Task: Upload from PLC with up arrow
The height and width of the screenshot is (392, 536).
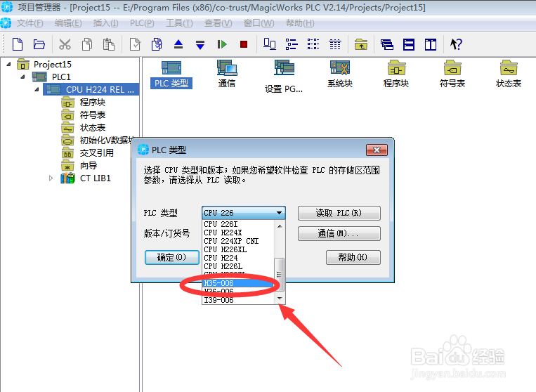Action: [178, 44]
